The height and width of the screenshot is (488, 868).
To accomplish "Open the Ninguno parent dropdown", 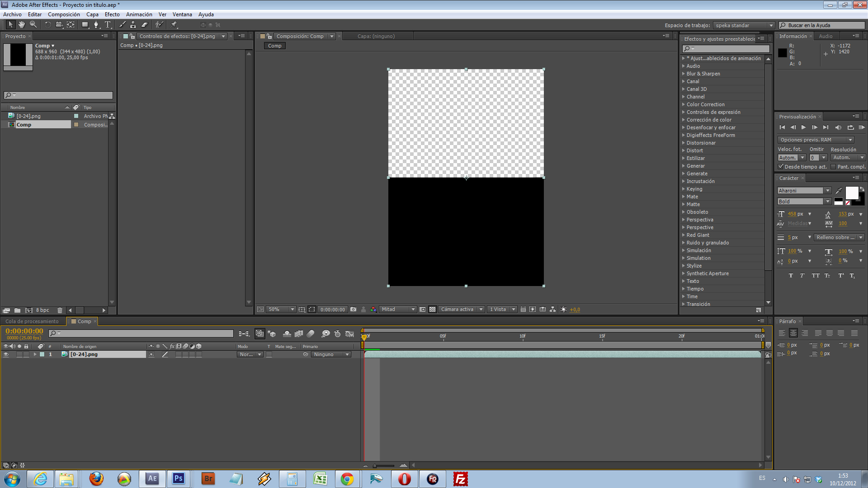I will pyautogui.click(x=331, y=355).
